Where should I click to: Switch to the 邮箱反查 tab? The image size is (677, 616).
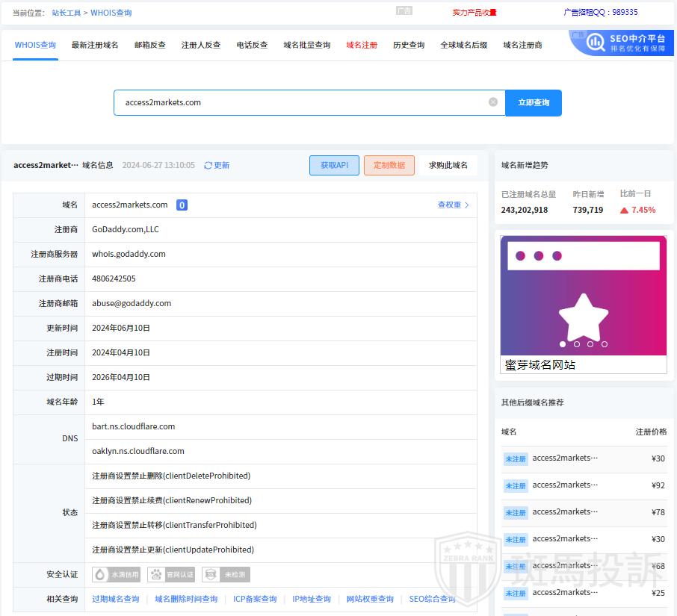(x=149, y=45)
